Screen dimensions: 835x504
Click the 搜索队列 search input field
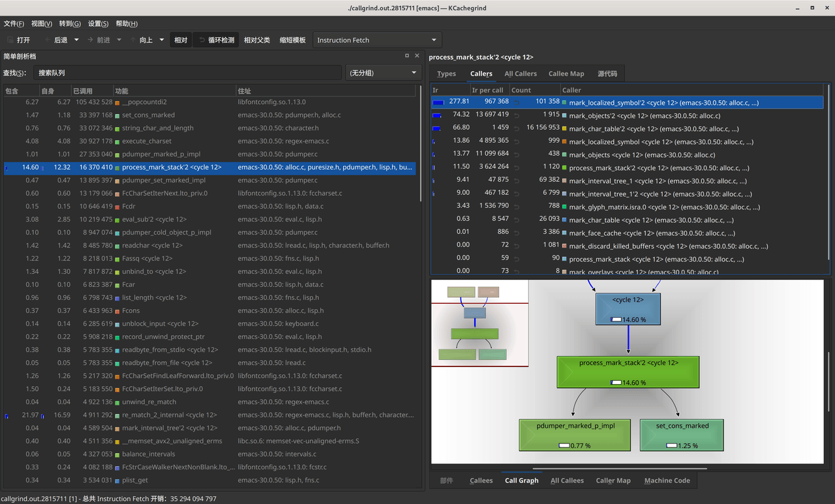pyautogui.click(x=187, y=73)
